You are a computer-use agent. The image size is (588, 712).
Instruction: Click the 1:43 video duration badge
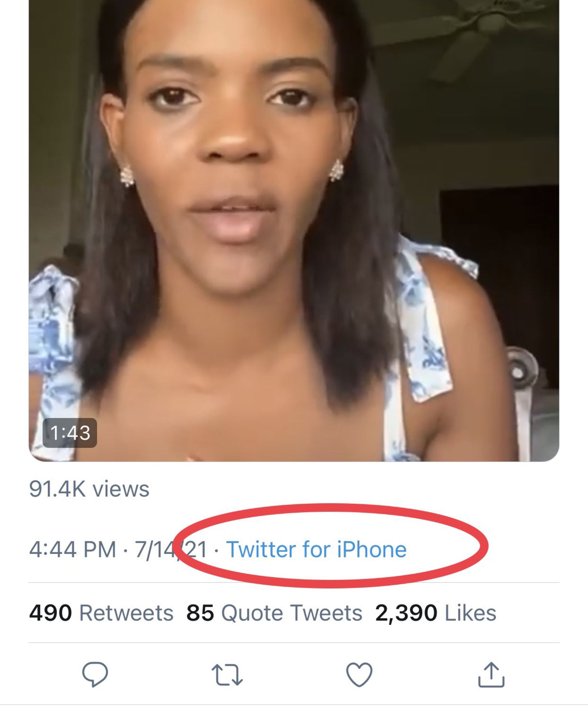point(70,432)
